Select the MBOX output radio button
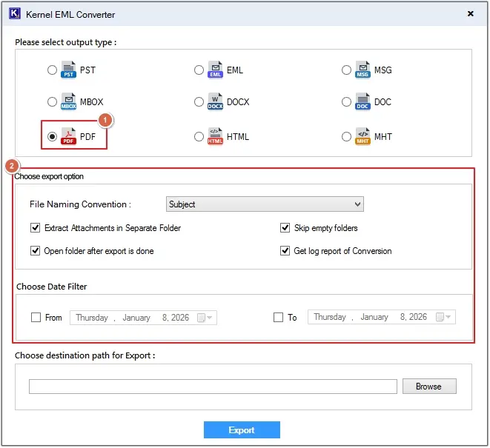The image size is (490, 448). click(x=52, y=101)
